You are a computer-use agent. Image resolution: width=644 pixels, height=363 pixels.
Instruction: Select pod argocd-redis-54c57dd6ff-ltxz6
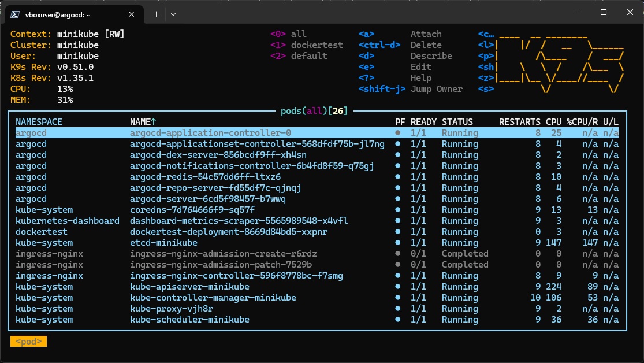coord(317,177)
